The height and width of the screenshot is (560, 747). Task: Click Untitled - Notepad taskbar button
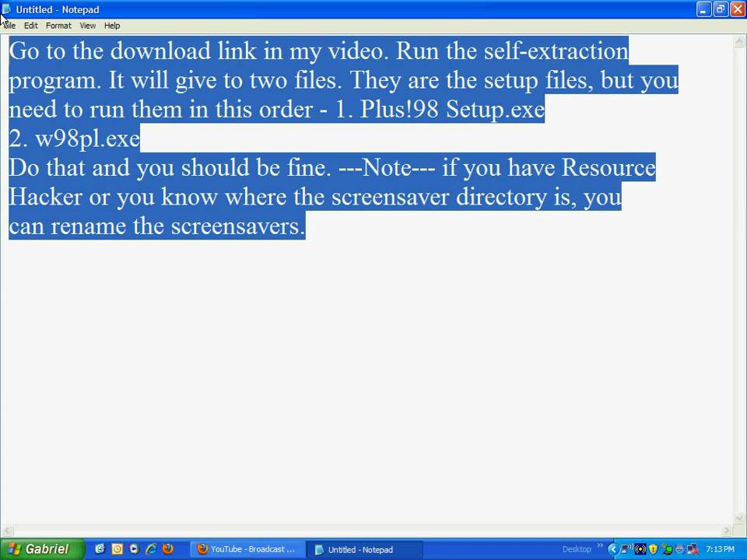click(x=364, y=549)
